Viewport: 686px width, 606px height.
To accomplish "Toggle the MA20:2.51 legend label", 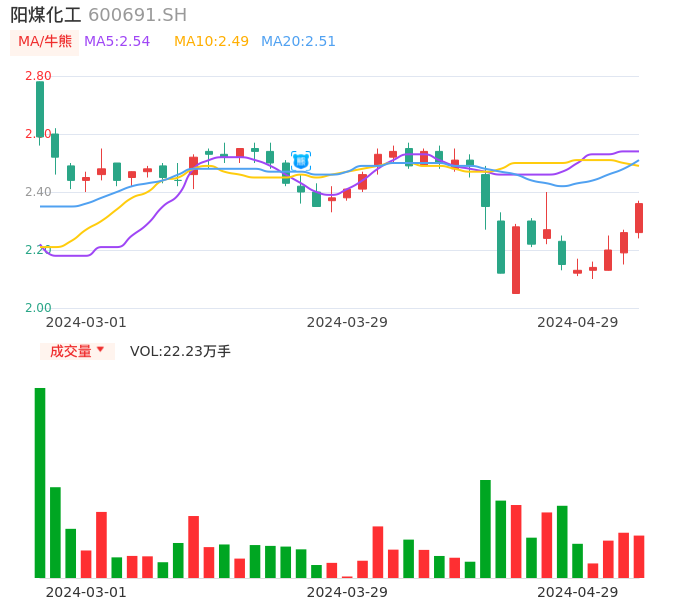I will coord(298,42).
